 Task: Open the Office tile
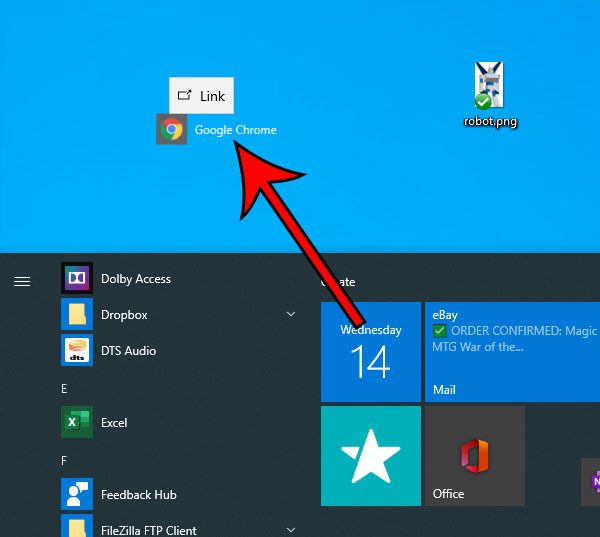coord(475,456)
